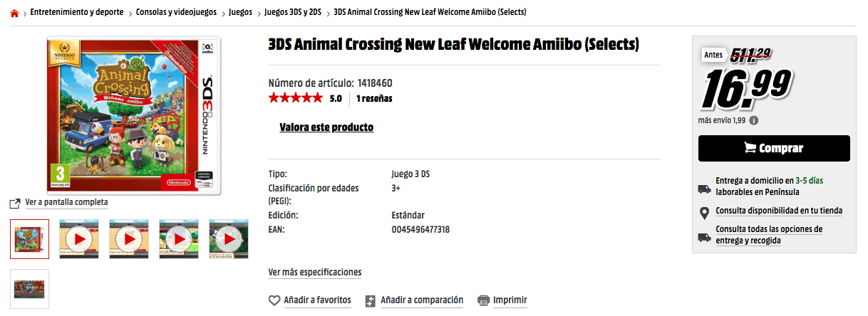Go to Consolas y videojuegos breadcrumb

coord(176,13)
